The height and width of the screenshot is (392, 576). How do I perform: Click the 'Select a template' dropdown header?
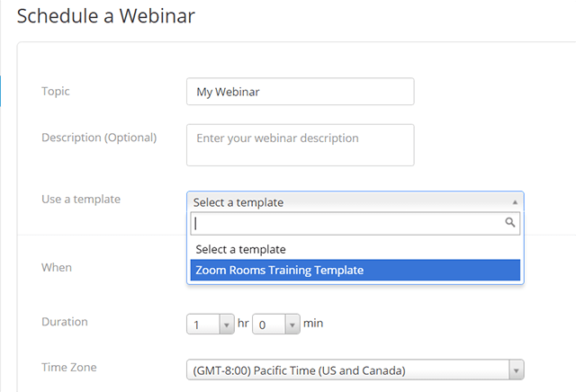tap(346, 202)
